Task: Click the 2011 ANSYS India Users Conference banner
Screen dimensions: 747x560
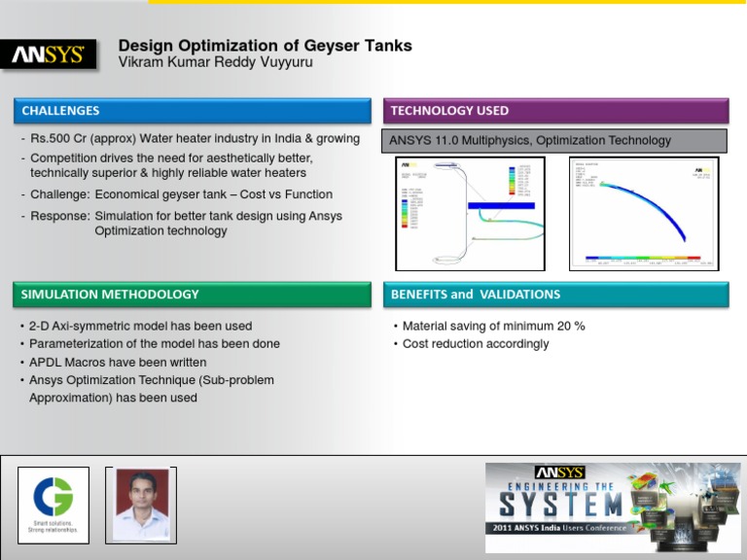Action: click(613, 507)
